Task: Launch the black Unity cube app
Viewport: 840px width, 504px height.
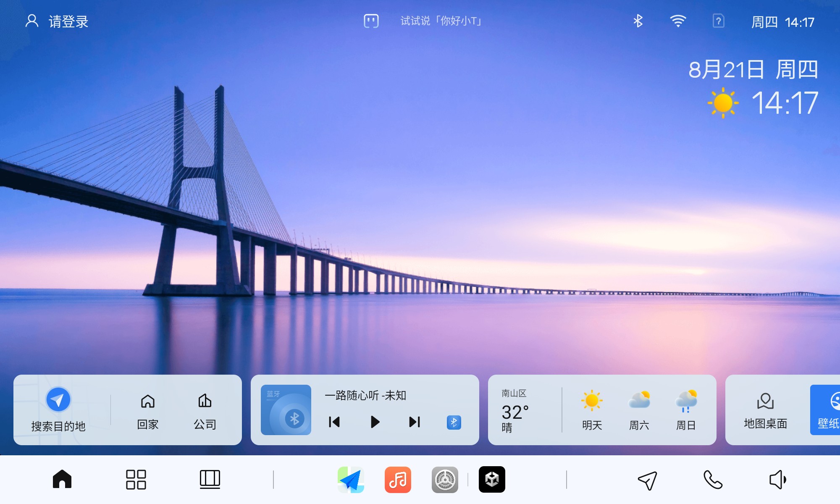Action: [492, 480]
